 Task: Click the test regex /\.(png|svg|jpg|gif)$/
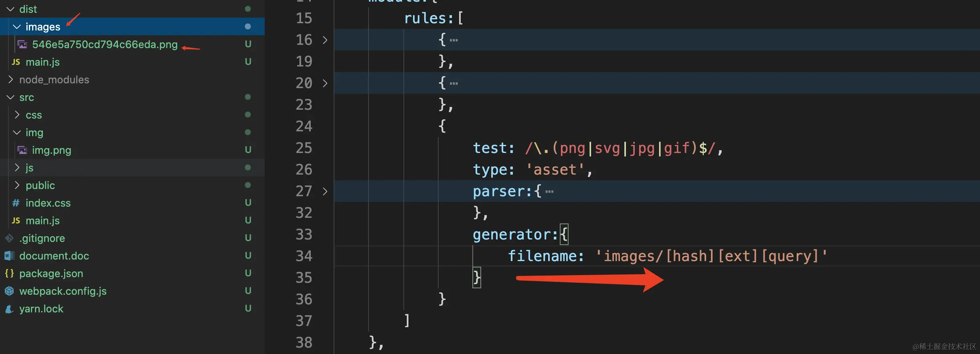(x=620, y=148)
